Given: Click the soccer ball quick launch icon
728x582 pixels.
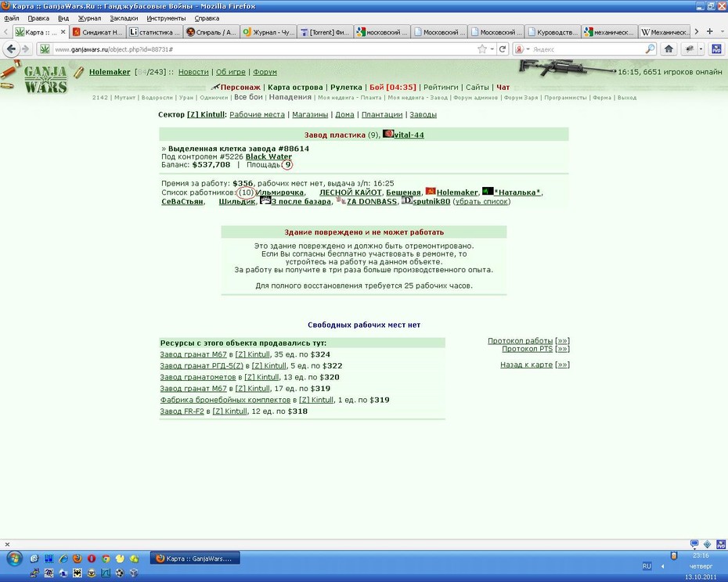Looking at the screenshot, I should pyautogui.click(x=120, y=573).
